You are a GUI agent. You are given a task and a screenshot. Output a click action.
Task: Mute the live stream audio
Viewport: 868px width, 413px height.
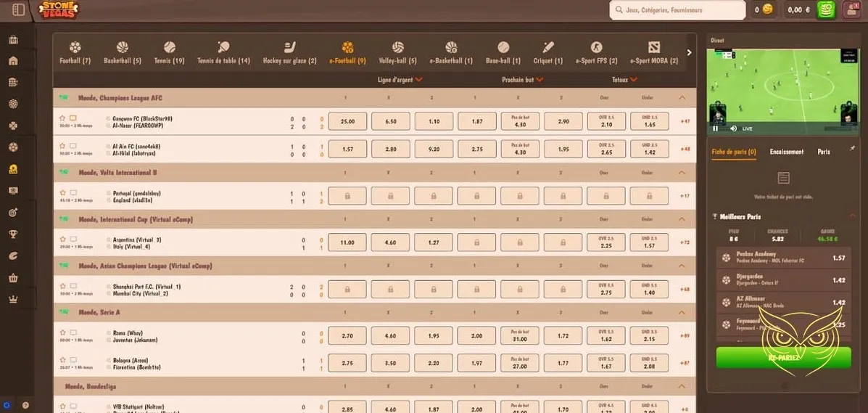pyautogui.click(x=732, y=128)
